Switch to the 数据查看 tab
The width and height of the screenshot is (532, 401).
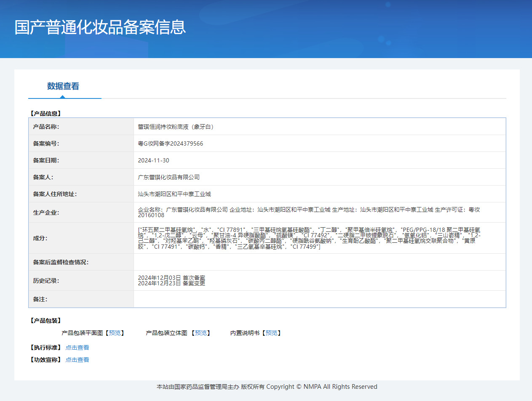pos(63,86)
